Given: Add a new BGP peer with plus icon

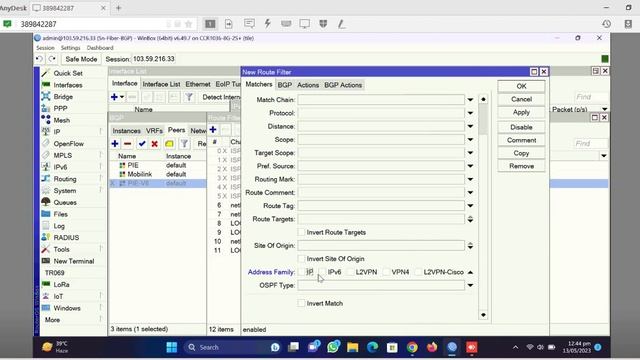Looking at the screenshot, I should tap(115, 144).
